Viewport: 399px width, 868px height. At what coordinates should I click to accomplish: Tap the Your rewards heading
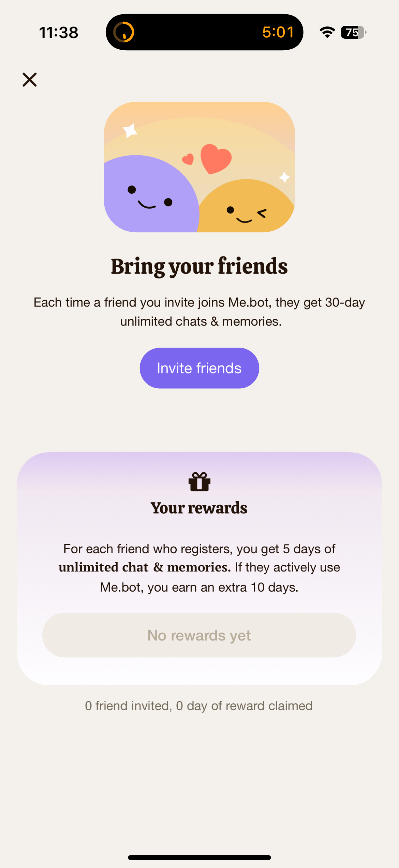point(199,508)
